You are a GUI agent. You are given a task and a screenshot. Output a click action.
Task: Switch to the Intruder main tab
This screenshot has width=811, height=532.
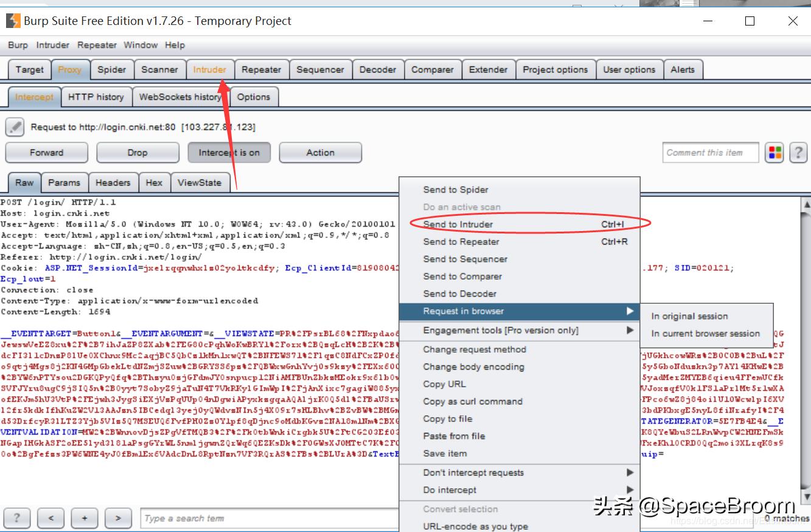point(210,69)
